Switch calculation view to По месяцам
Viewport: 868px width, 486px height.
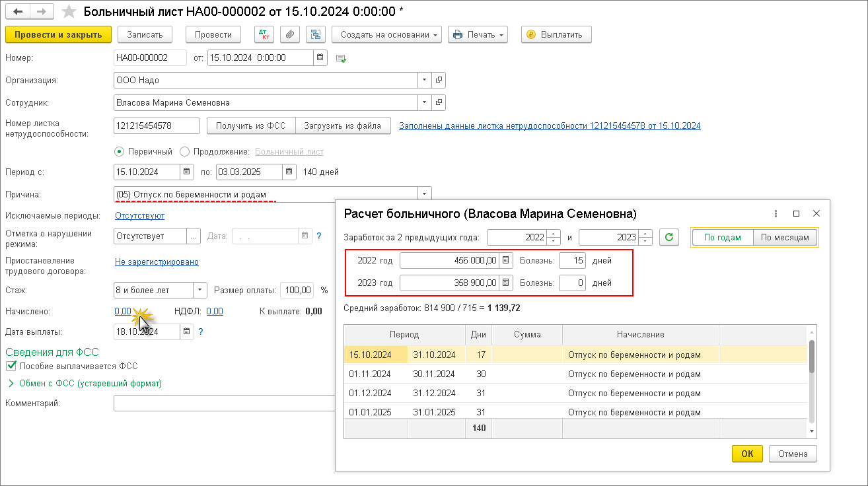click(x=785, y=237)
